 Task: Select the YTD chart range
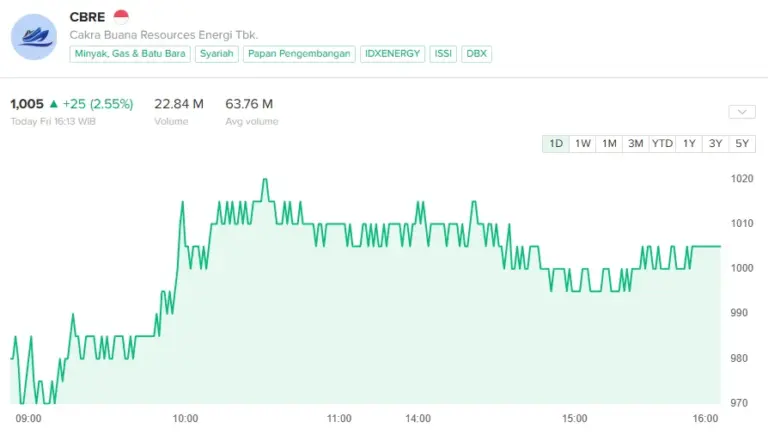[662, 144]
